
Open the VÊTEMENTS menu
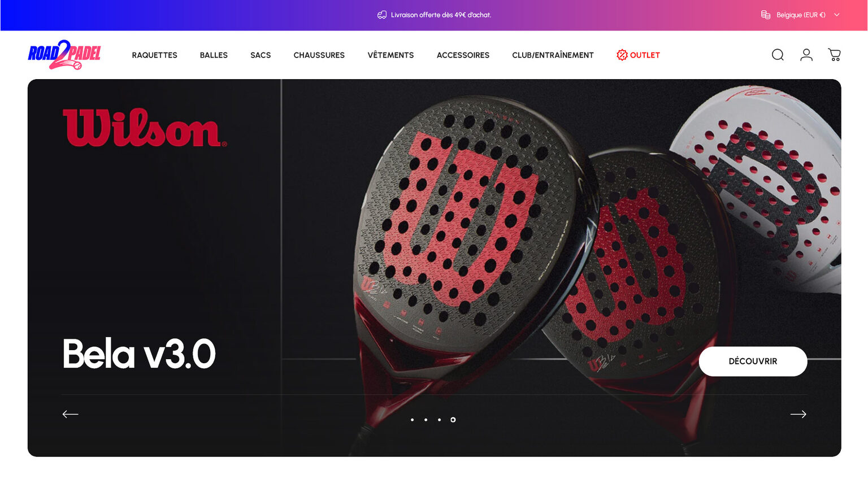[x=390, y=55]
